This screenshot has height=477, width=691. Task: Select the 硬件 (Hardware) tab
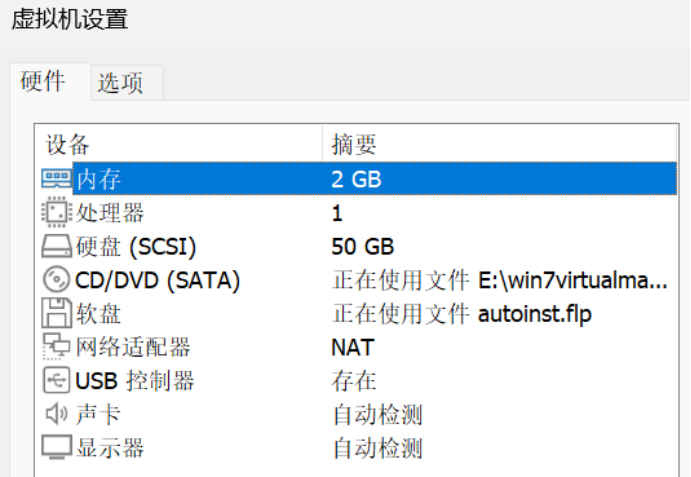coord(43,82)
